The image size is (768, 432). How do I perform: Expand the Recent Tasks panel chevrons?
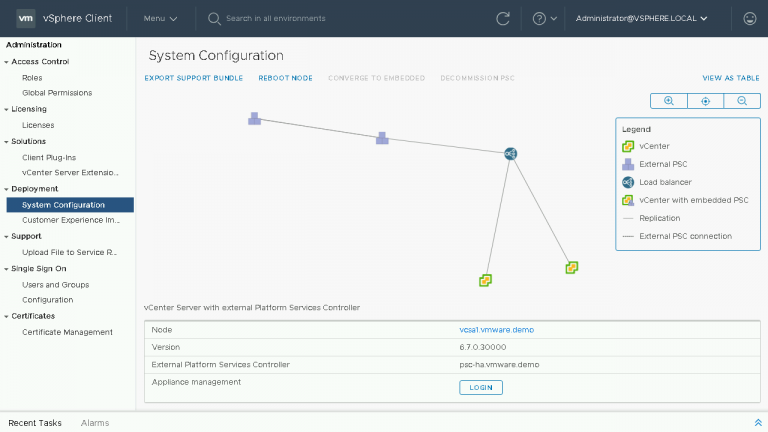758,423
